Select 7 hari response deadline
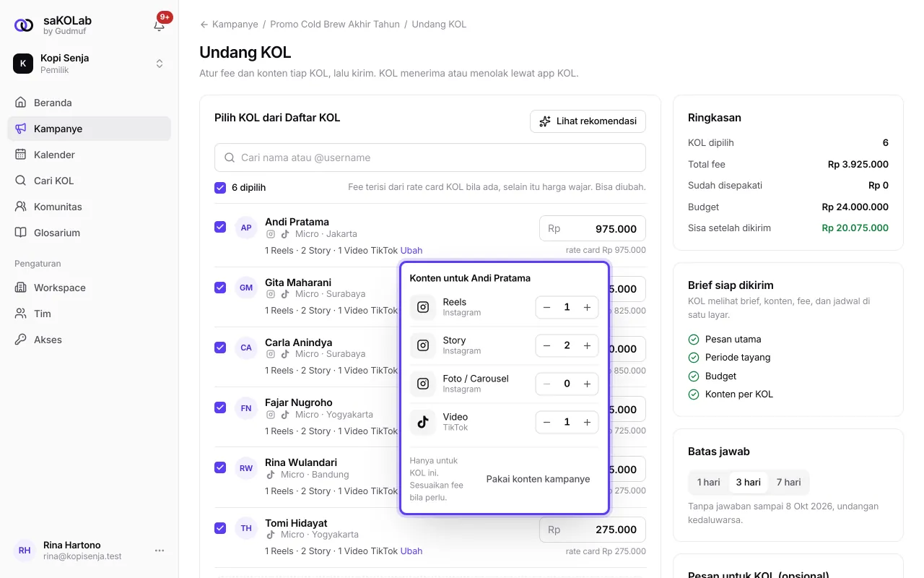This screenshot has width=924, height=578. tap(788, 483)
